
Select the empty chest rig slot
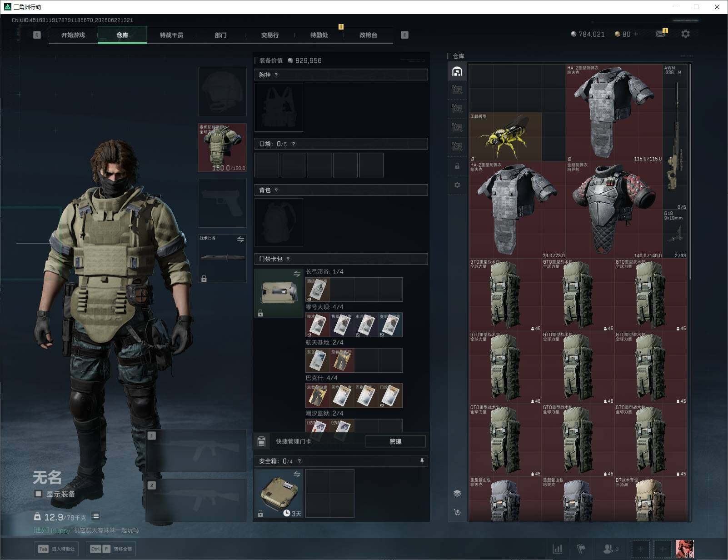279,107
